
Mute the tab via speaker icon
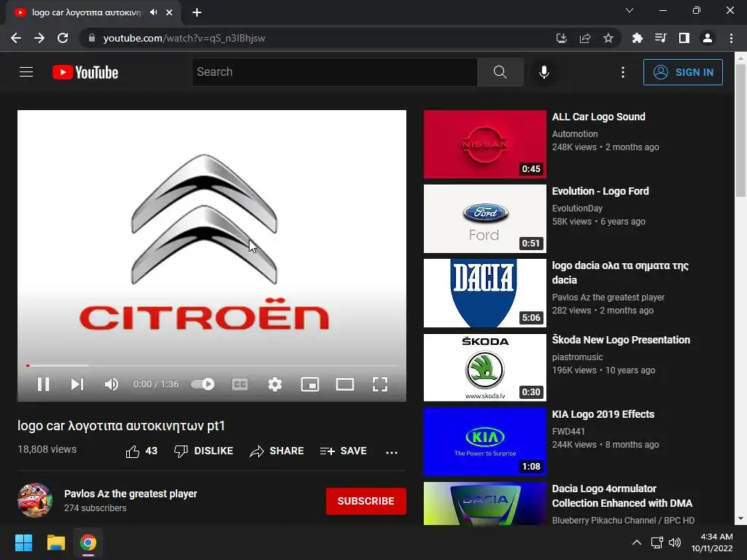coord(153,12)
